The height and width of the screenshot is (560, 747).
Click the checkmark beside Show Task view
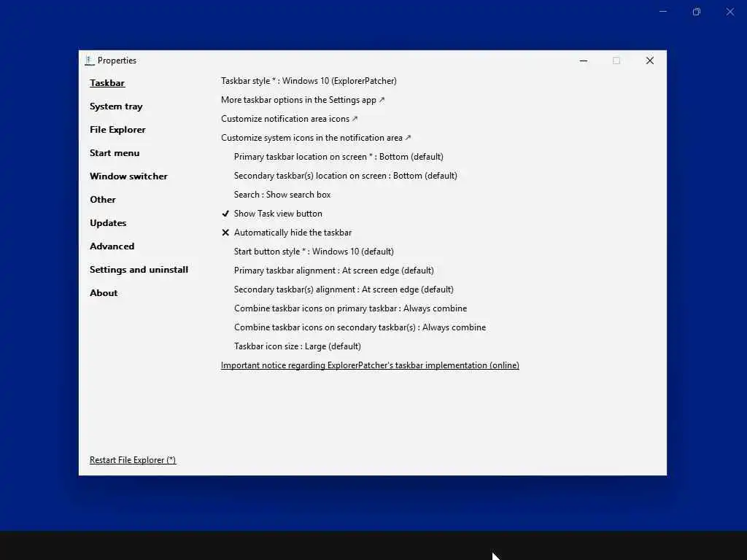pos(225,214)
